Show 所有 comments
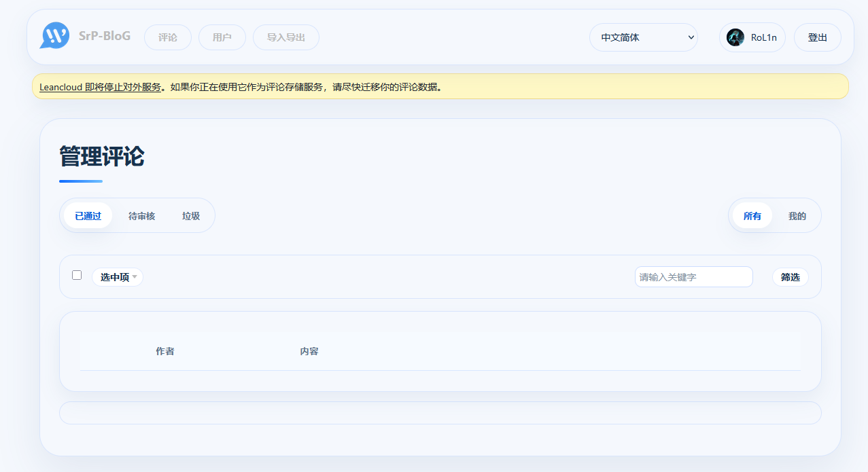 [752, 216]
